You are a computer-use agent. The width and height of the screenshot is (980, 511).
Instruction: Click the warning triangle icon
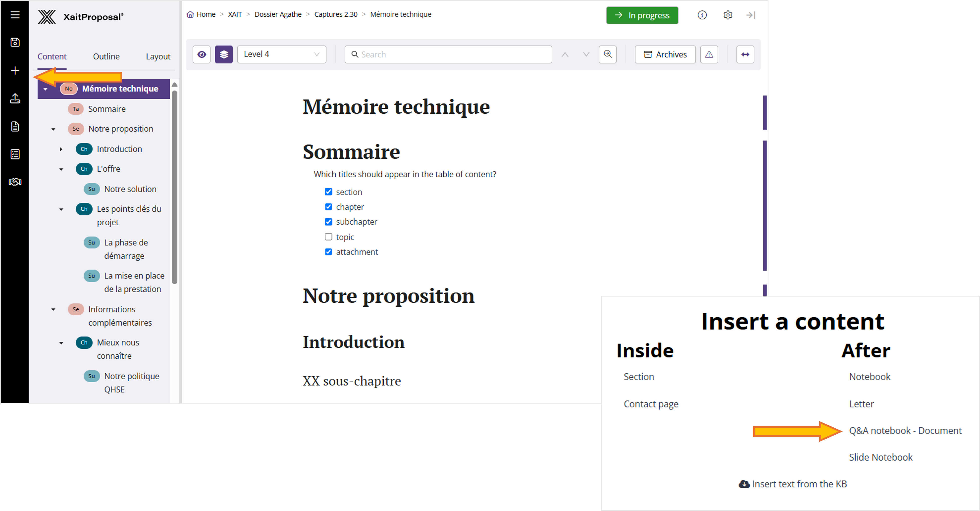(709, 54)
